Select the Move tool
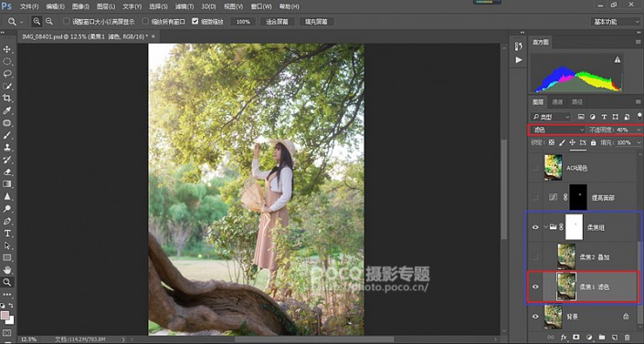 tap(7, 49)
